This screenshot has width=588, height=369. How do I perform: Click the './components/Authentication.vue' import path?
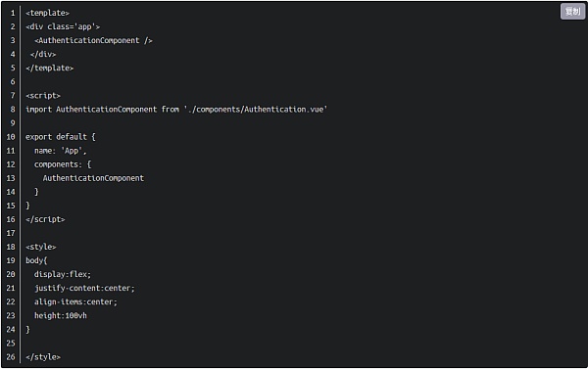click(x=256, y=110)
